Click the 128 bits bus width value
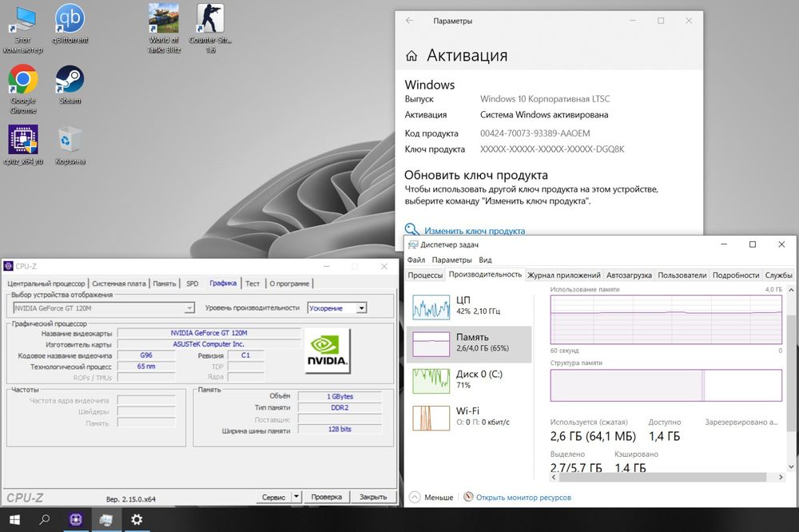Screen dimensions: 799x532 coord(340,429)
